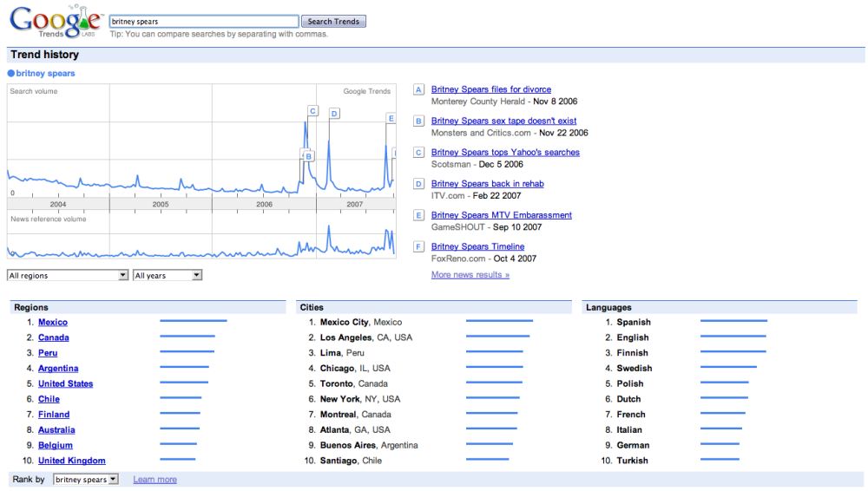The image size is (868, 491).
Task: Click the Los Angeles, CA, USA row
Action: point(366,337)
